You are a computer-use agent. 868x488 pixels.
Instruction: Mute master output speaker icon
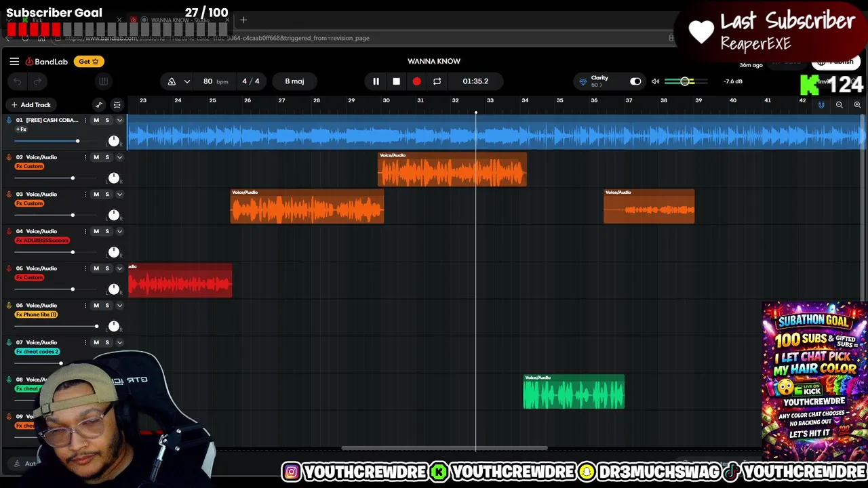(x=655, y=81)
